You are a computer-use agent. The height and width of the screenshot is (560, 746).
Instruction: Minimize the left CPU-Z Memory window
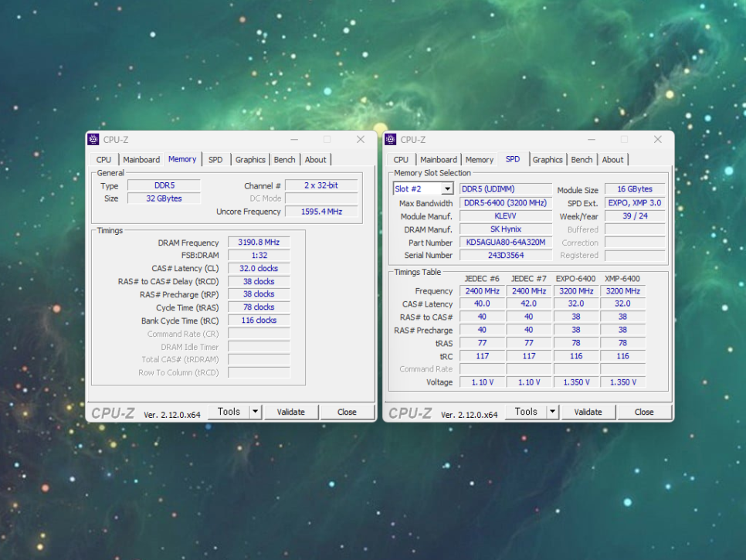294,139
